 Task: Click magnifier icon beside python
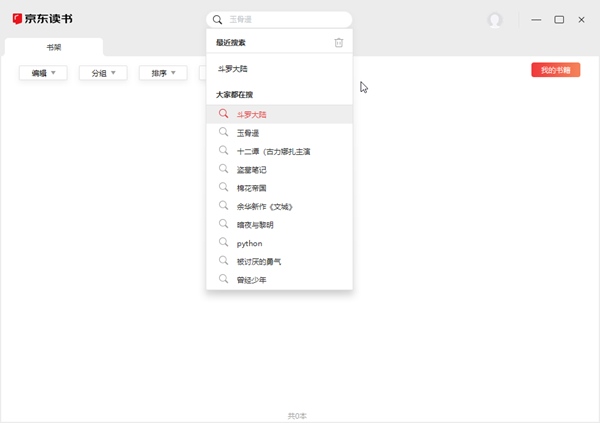tap(223, 242)
